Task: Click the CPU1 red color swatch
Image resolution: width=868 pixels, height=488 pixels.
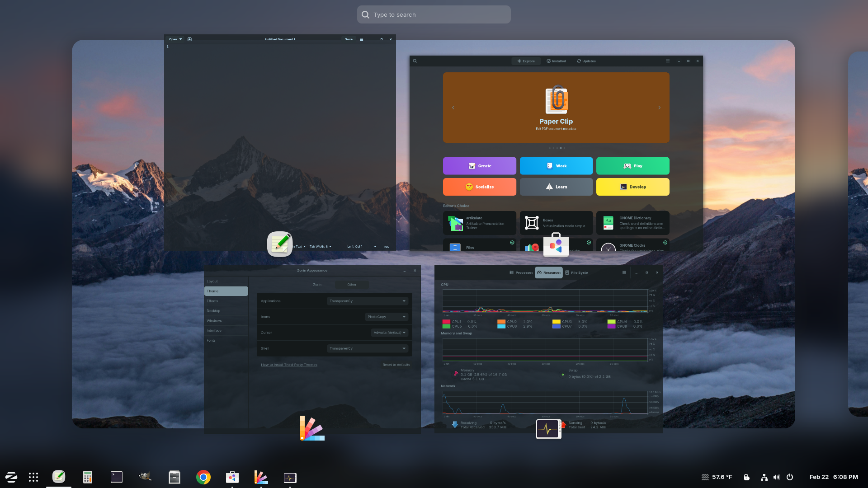Action: [x=446, y=322]
